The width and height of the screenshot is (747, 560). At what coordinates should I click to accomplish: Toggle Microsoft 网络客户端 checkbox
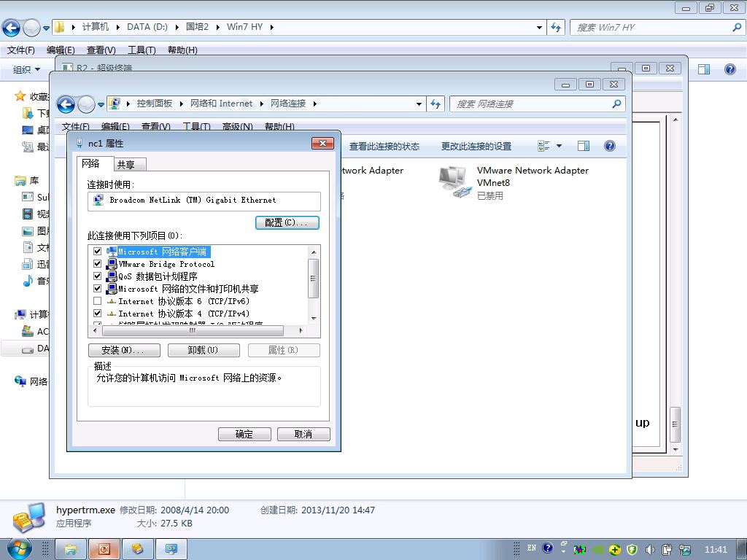point(98,252)
